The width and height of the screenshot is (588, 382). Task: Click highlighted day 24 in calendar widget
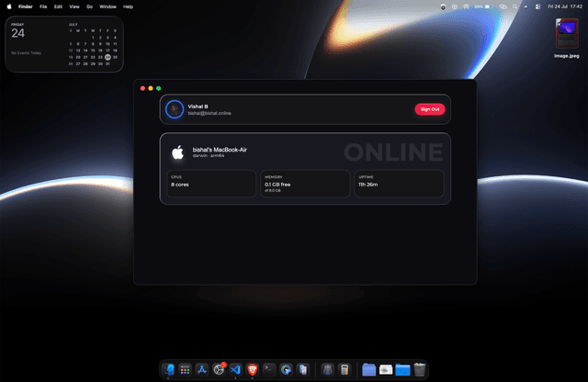coord(107,57)
